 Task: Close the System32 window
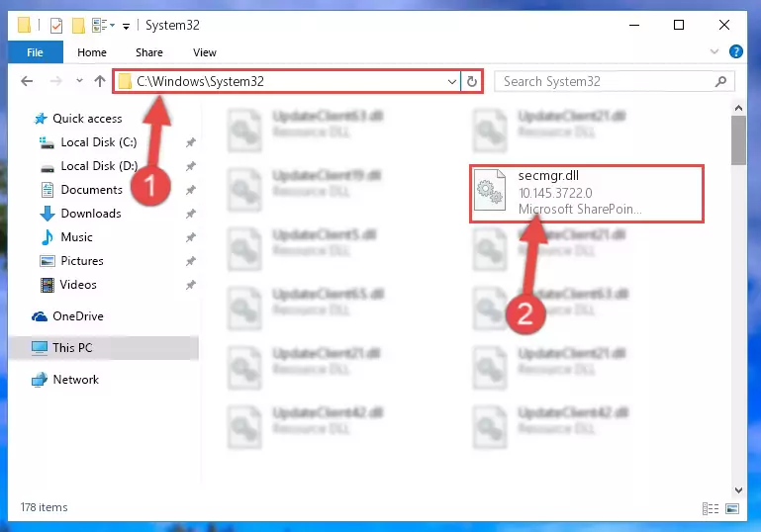click(x=723, y=25)
